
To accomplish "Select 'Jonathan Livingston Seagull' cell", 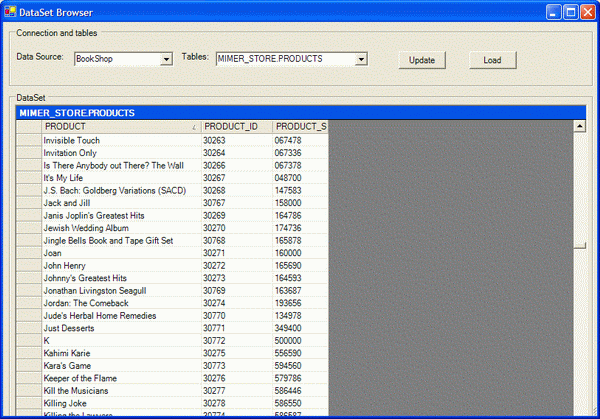I will (121, 290).
